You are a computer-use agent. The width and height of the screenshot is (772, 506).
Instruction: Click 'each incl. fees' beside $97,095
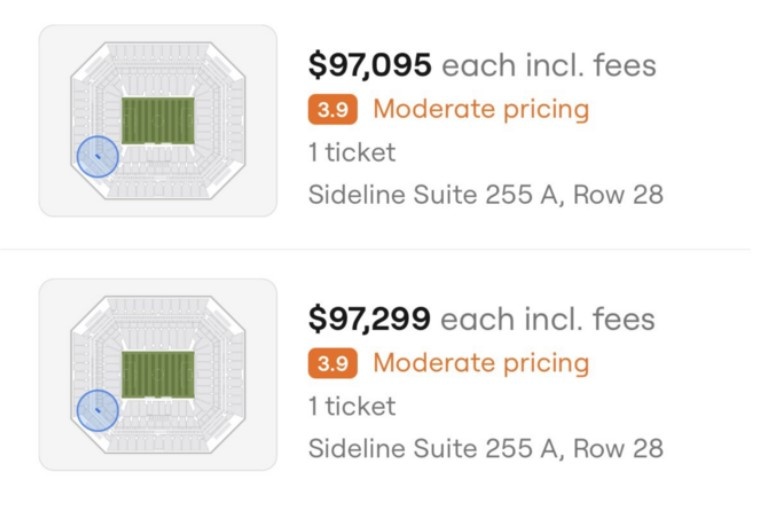(x=549, y=66)
